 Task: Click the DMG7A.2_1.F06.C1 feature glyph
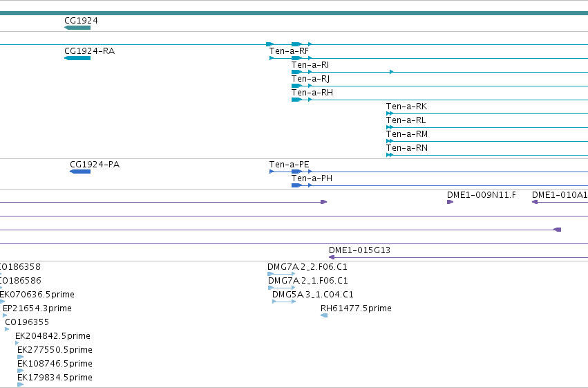[x=282, y=288]
